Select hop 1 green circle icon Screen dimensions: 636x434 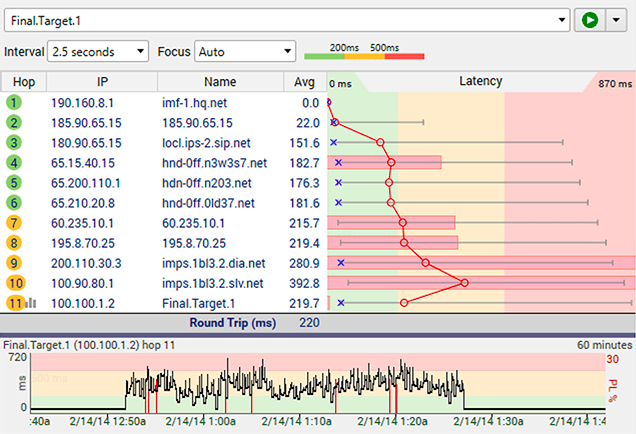[14, 103]
